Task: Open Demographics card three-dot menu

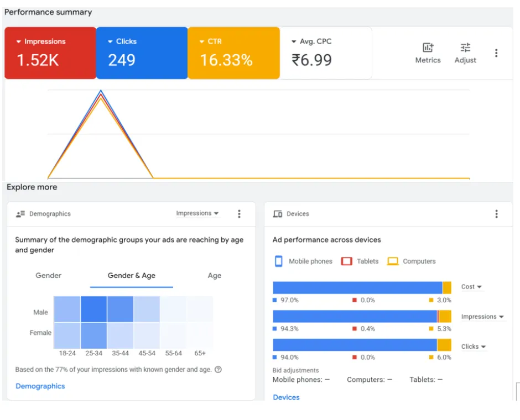Action: click(x=239, y=214)
